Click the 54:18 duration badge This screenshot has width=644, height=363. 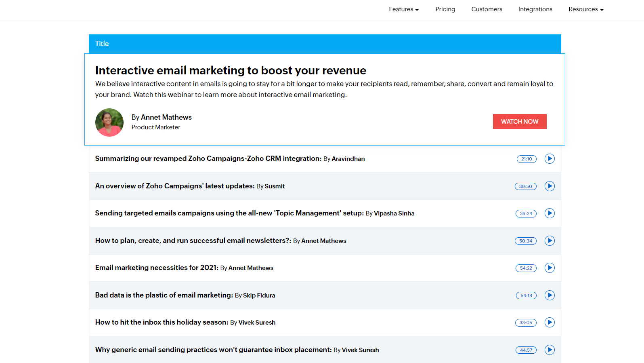526,295
